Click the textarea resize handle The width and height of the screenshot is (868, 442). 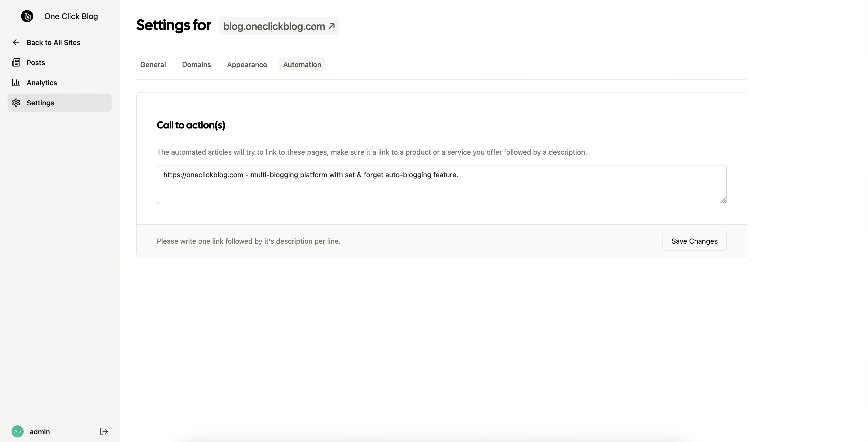coord(722,200)
